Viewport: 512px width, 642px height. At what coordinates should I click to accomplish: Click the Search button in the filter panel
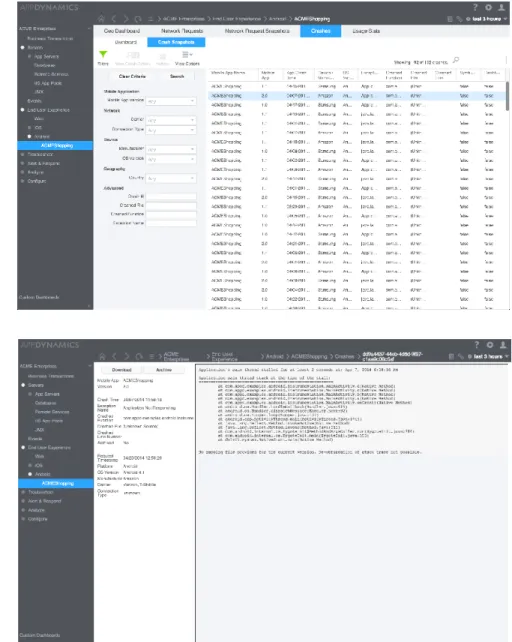177,77
